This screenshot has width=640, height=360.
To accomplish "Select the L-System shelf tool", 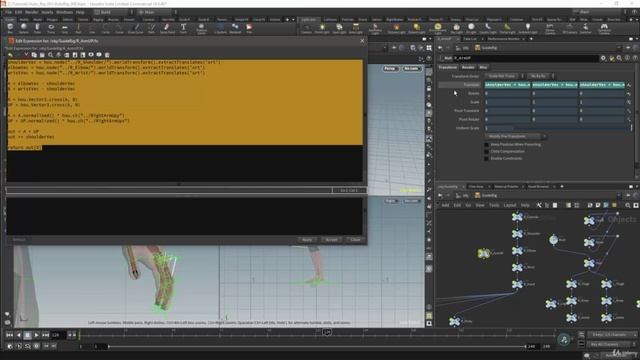I will [x=220, y=28].
